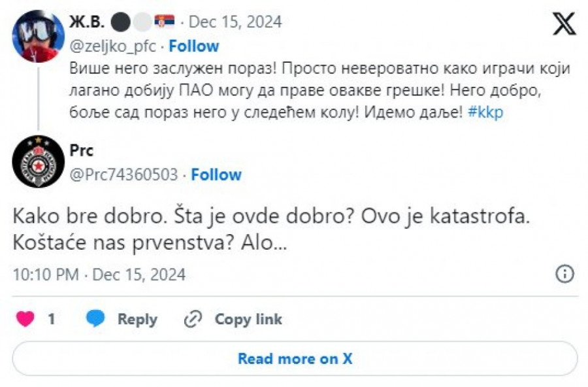Follow the @zeljko_pfc account
The image size is (588, 387).
pyautogui.click(x=195, y=46)
